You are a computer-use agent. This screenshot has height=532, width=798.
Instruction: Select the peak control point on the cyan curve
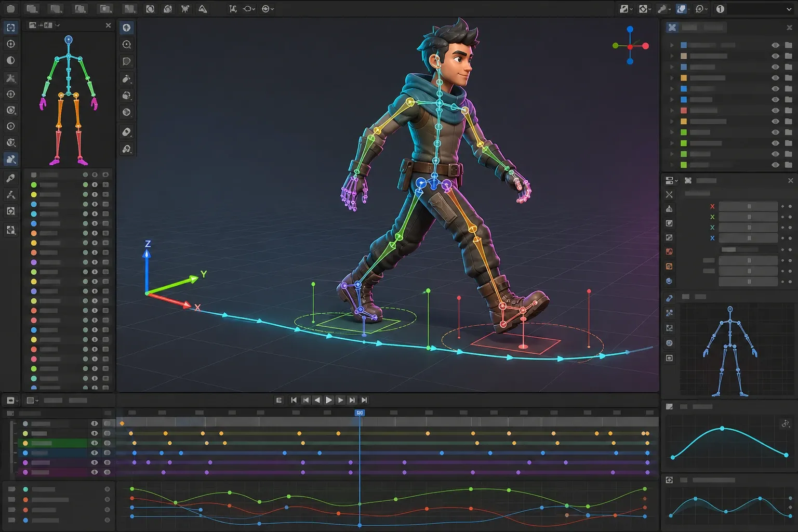(x=722, y=429)
